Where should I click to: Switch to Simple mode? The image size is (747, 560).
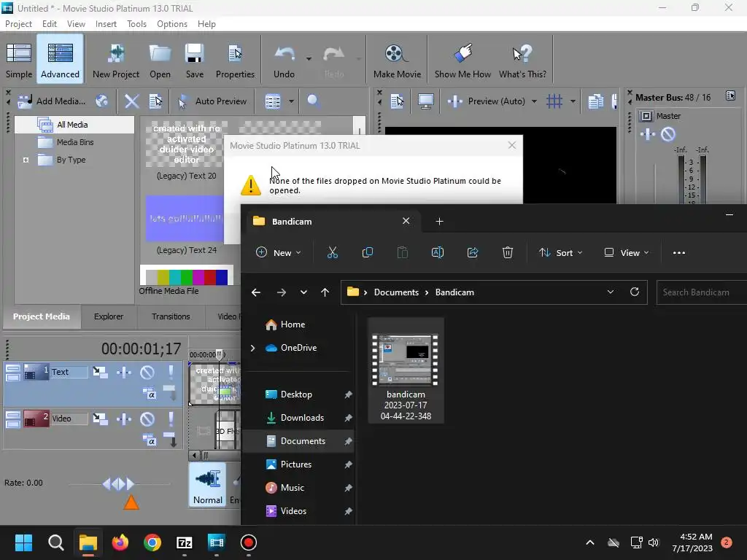tap(18, 59)
